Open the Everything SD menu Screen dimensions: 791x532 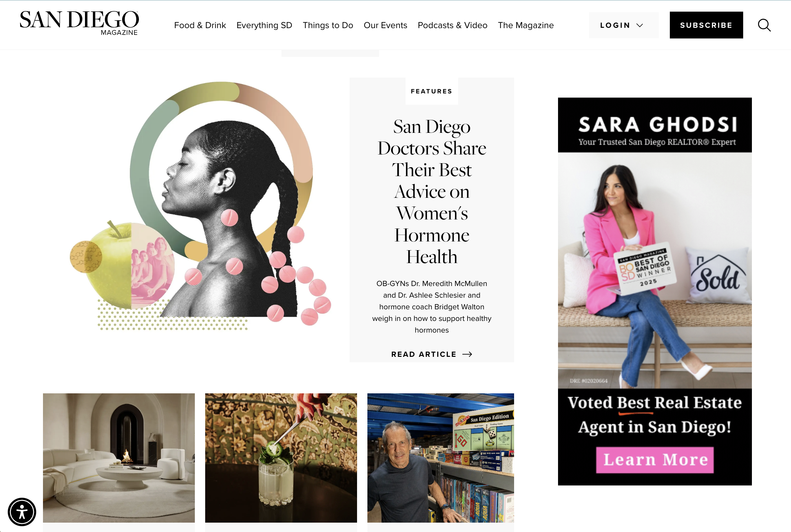click(x=264, y=25)
